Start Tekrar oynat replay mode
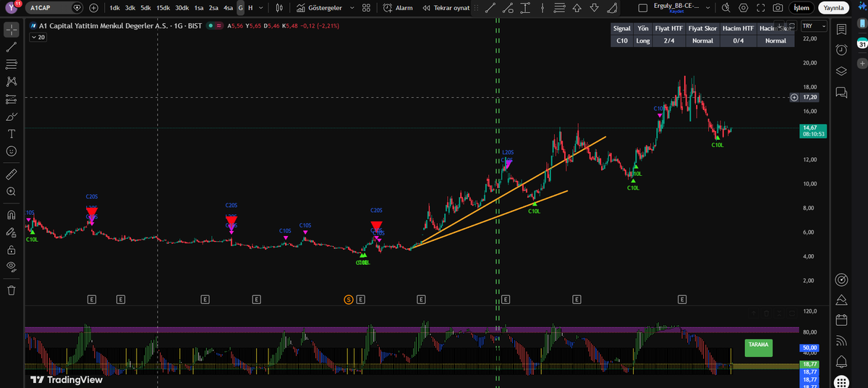This screenshot has width=868, height=388. [x=445, y=8]
